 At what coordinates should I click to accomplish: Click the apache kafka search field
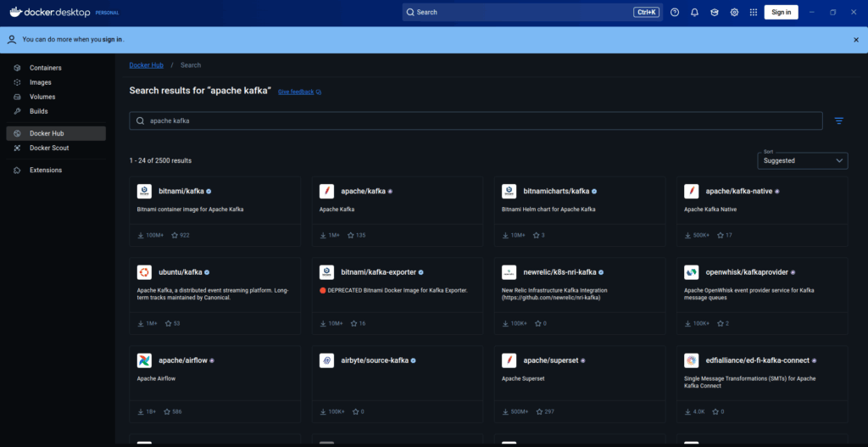[x=476, y=120]
